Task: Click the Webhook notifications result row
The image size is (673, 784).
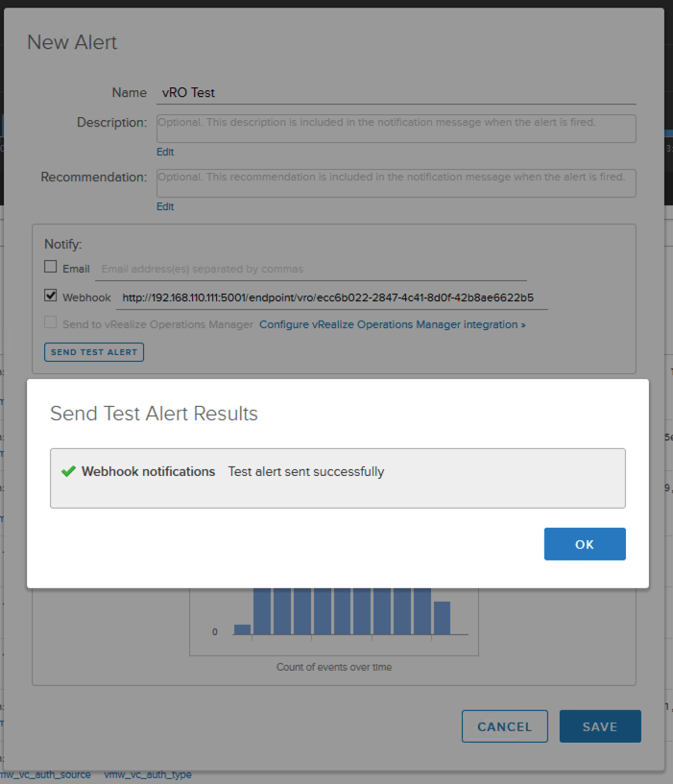Action: tap(337, 477)
